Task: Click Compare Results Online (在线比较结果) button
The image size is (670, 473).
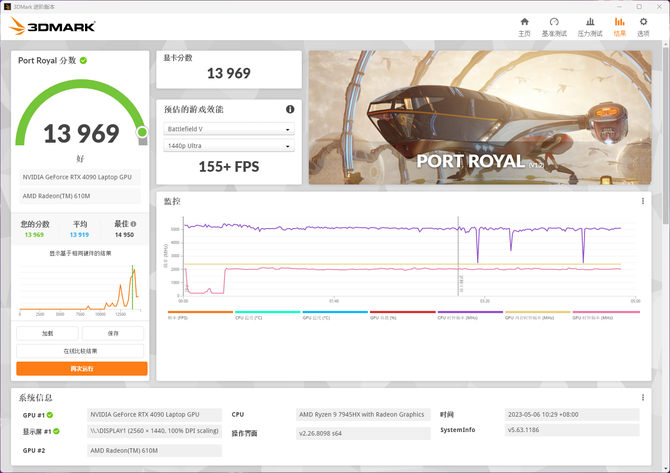Action: point(81,351)
